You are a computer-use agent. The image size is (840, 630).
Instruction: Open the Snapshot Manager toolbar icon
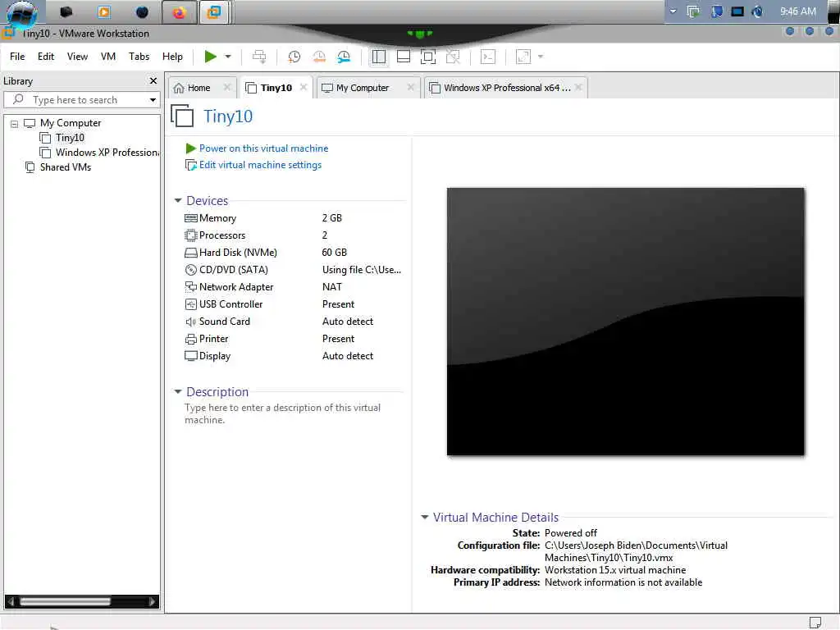344,57
